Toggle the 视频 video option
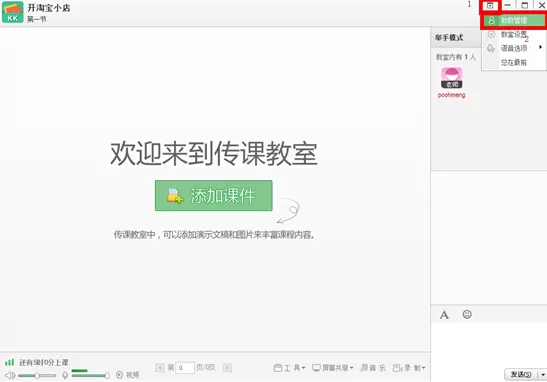This screenshot has height=382, width=547. (x=128, y=375)
